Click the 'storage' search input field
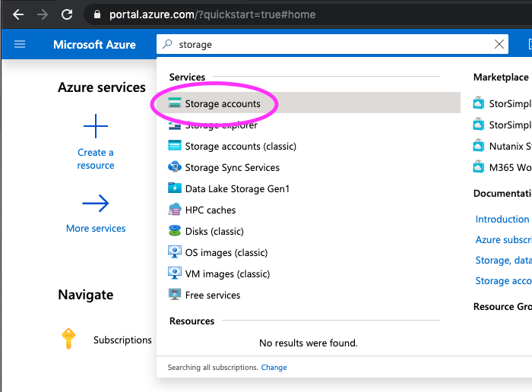Screen dimensions: 532x392 pyautogui.click(x=333, y=44)
